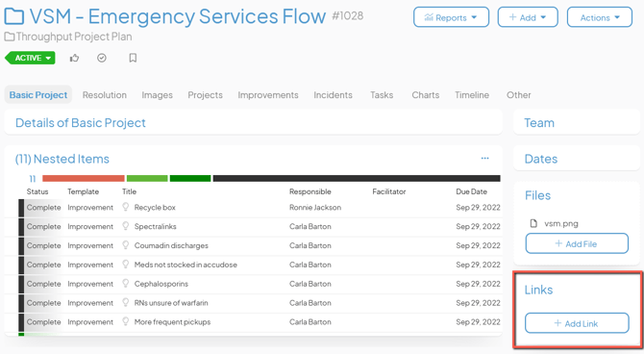The width and height of the screenshot is (644, 354).
Task: Select the Basic Project tab
Action: 38,95
